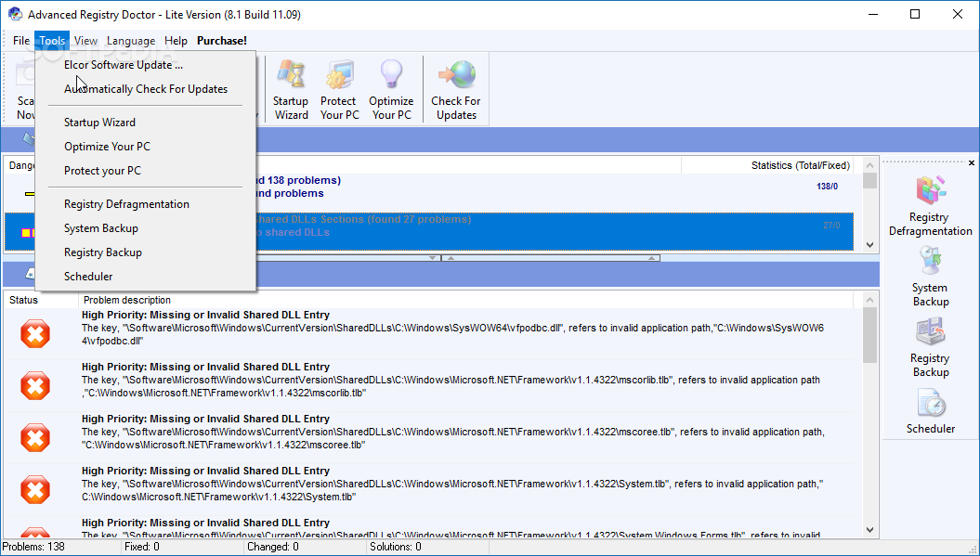Click the problems list scrollbar thumb
The image size is (980, 556).
(870, 335)
